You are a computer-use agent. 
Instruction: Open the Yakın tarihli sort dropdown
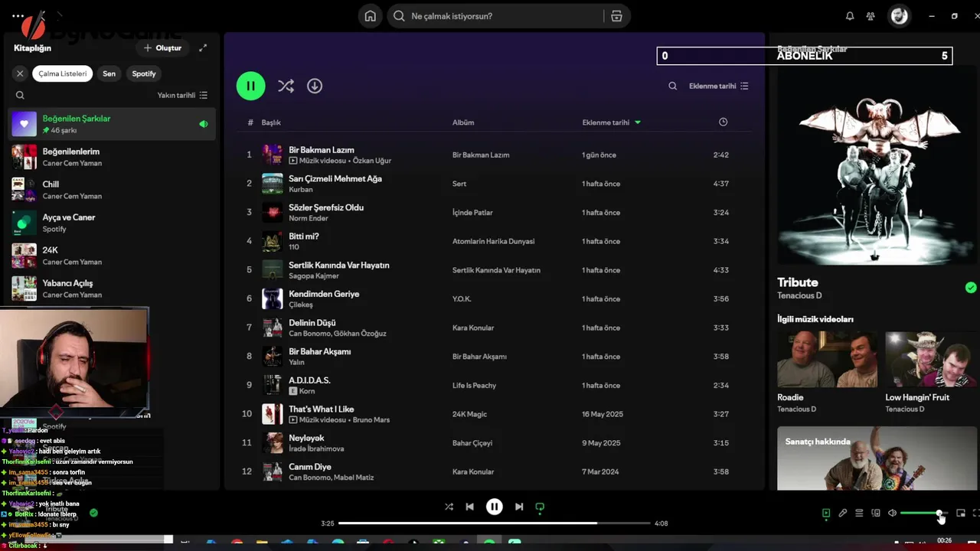tap(182, 95)
